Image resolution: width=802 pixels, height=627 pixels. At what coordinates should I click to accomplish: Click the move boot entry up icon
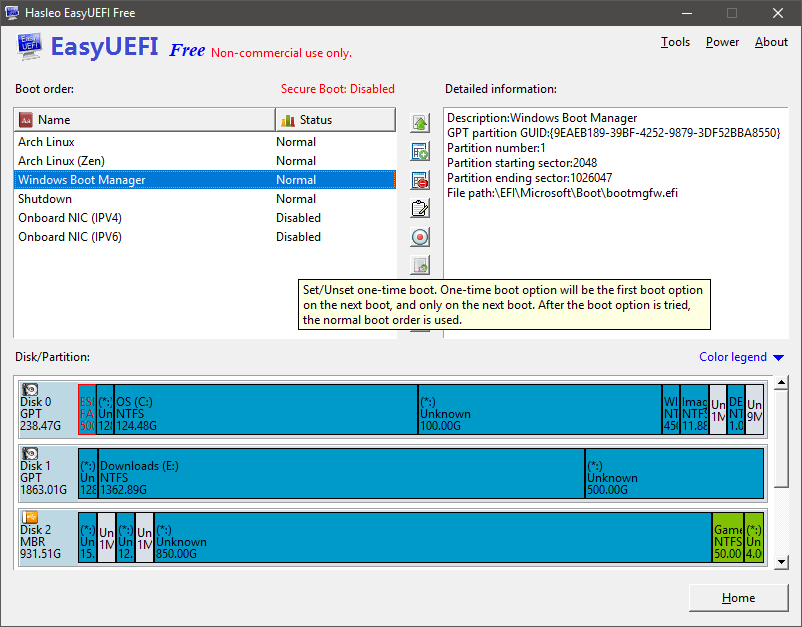click(x=420, y=123)
